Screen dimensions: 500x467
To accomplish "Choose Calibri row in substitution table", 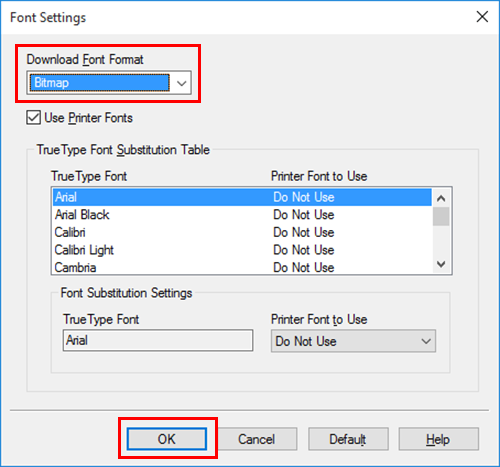I will (242, 232).
